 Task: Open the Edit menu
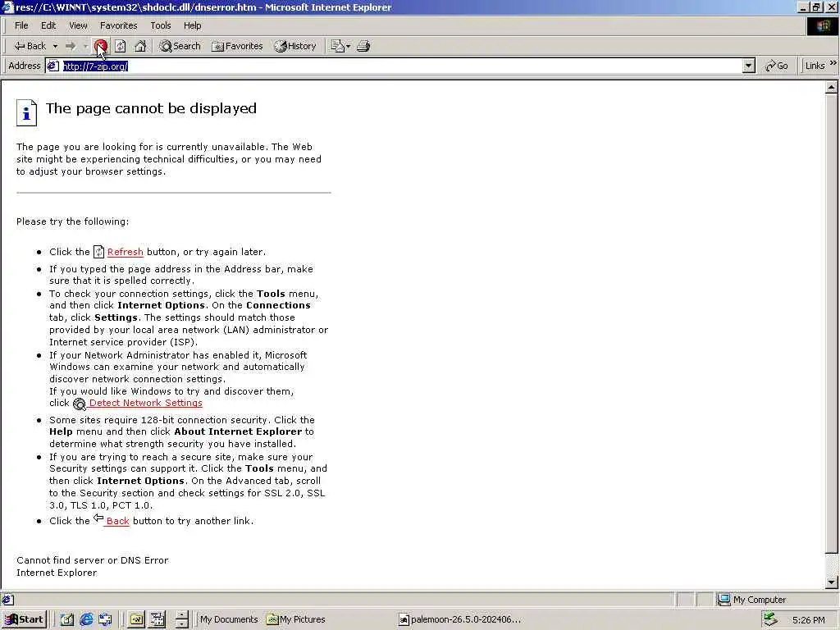coord(48,25)
